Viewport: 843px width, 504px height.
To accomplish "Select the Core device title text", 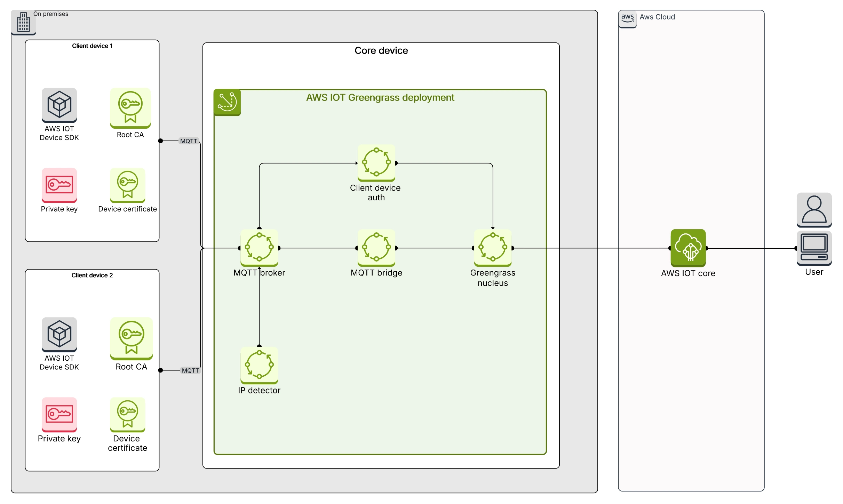I will tap(381, 50).
